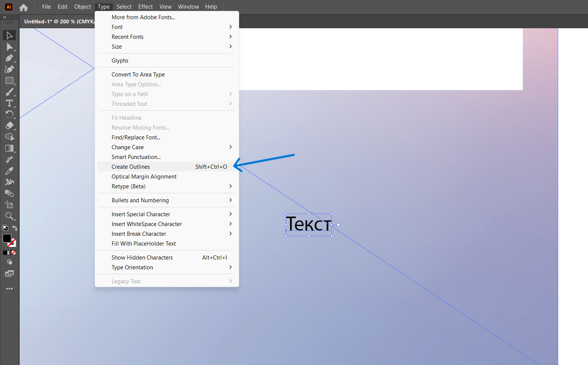The image size is (588, 365).
Task: Select the Measure tool above the Eyedropper
Action: [9, 160]
